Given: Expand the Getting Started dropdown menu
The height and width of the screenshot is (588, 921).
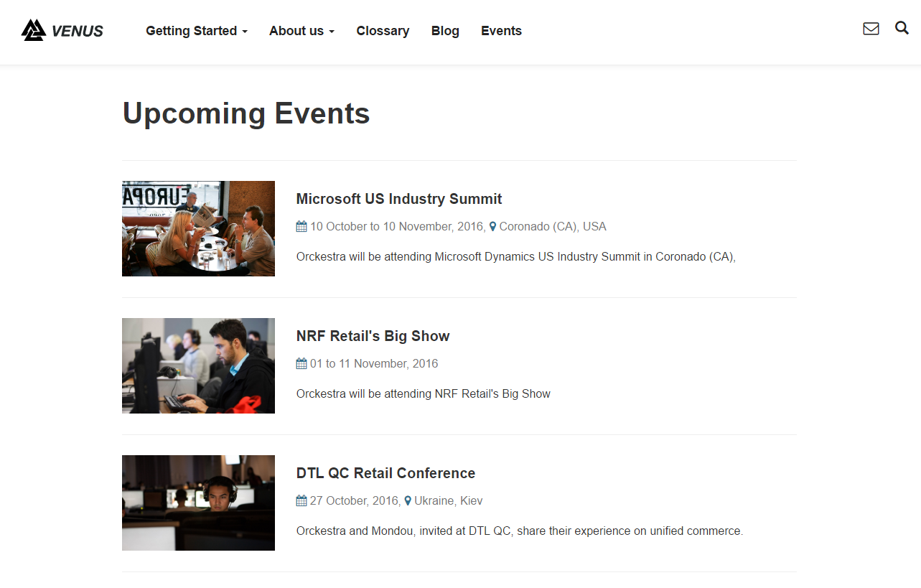Looking at the screenshot, I should 196,31.
